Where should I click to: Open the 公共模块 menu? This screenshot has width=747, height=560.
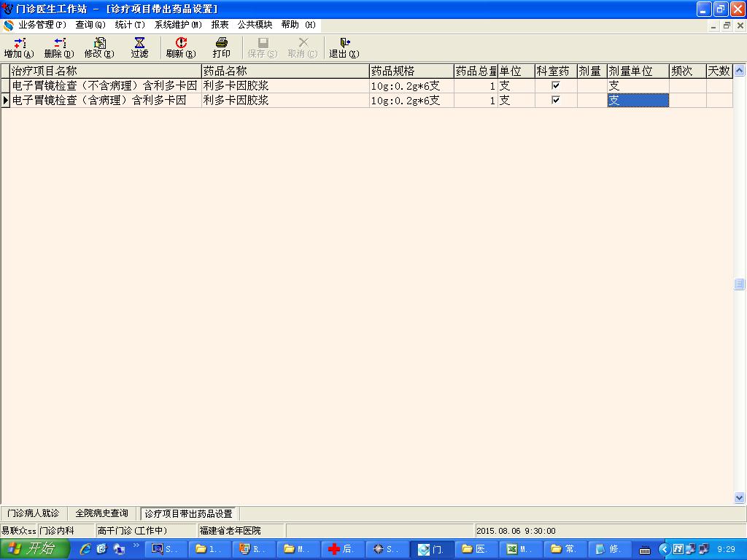click(x=255, y=25)
